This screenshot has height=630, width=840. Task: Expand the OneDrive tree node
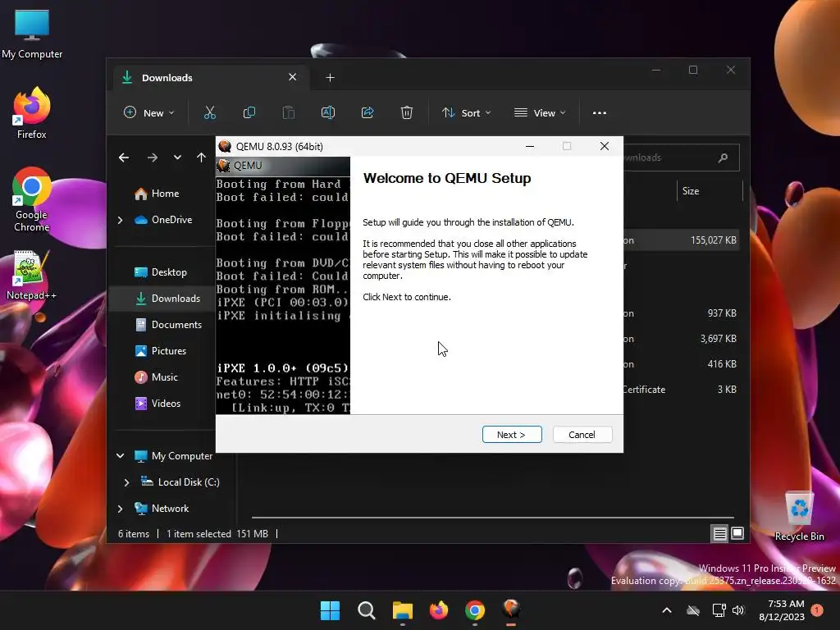click(120, 220)
